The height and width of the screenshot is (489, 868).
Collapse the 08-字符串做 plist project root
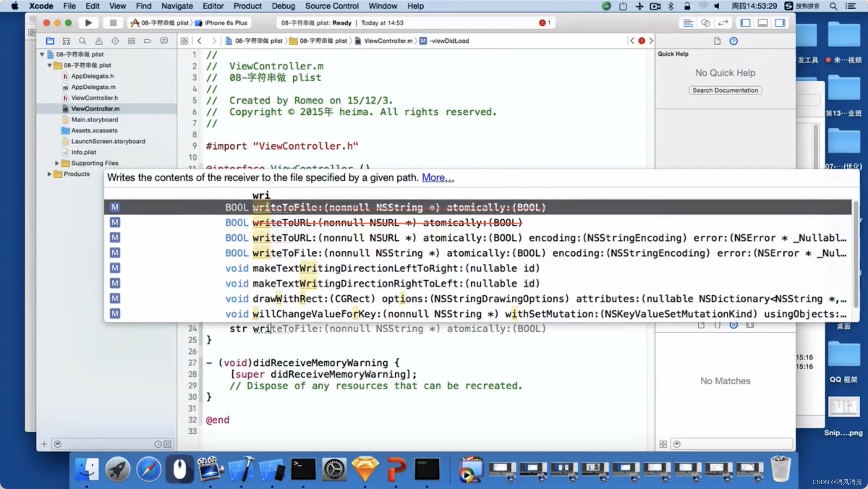point(42,54)
